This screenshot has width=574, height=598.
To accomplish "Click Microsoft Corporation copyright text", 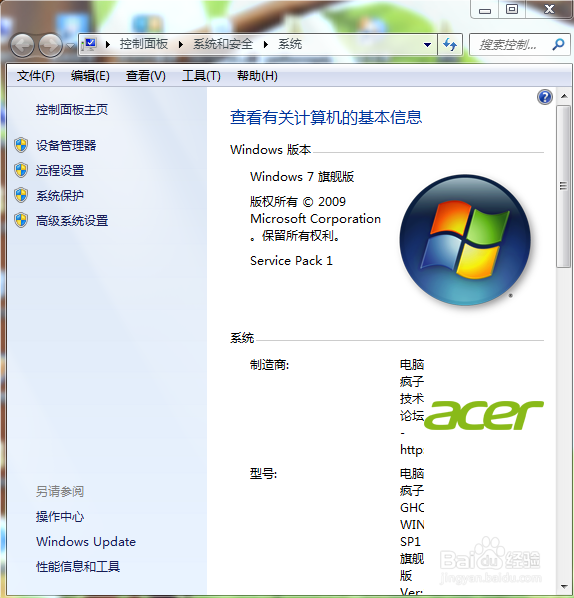I will (x=315, y=219).
